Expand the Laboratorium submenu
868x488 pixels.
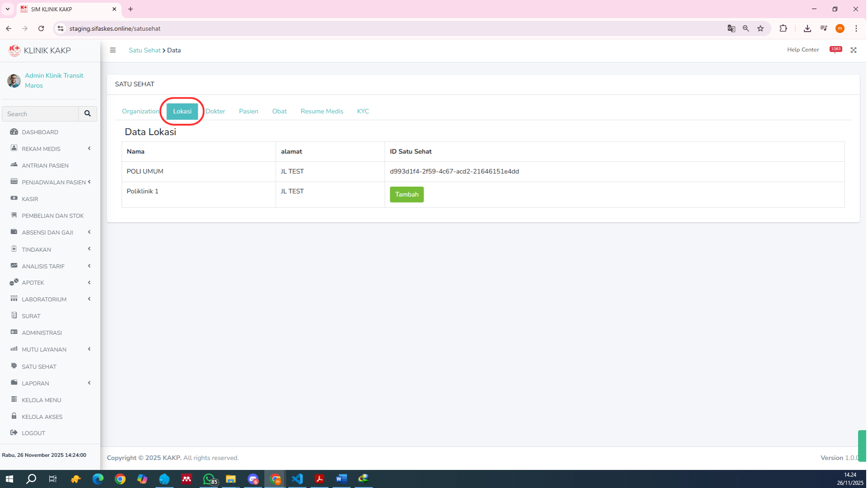point(44,299)
